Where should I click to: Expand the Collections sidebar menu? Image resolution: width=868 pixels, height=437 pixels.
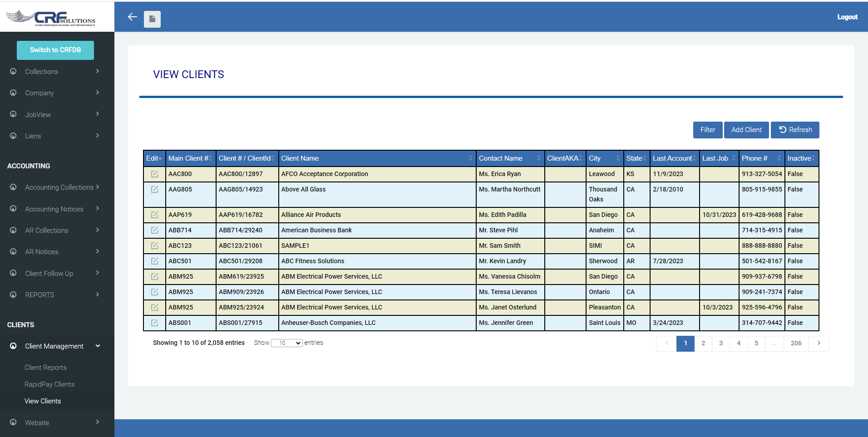tap(54, 71)
